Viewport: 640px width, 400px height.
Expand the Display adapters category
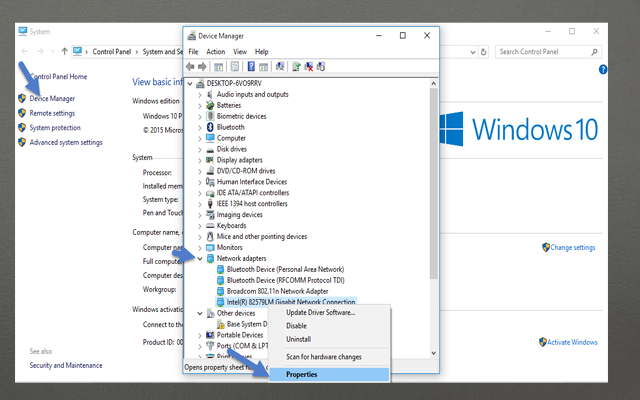[200, 159]
